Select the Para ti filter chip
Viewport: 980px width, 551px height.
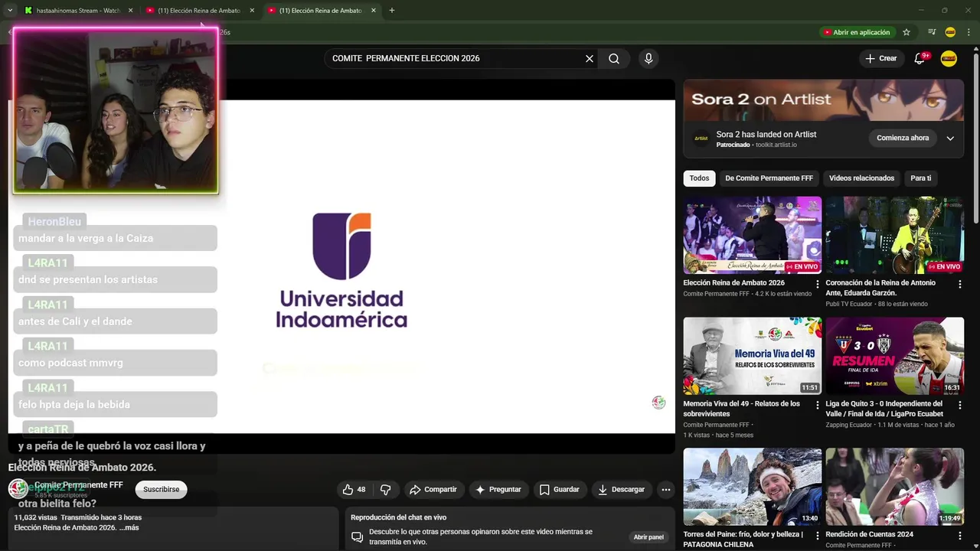(921, 178)
